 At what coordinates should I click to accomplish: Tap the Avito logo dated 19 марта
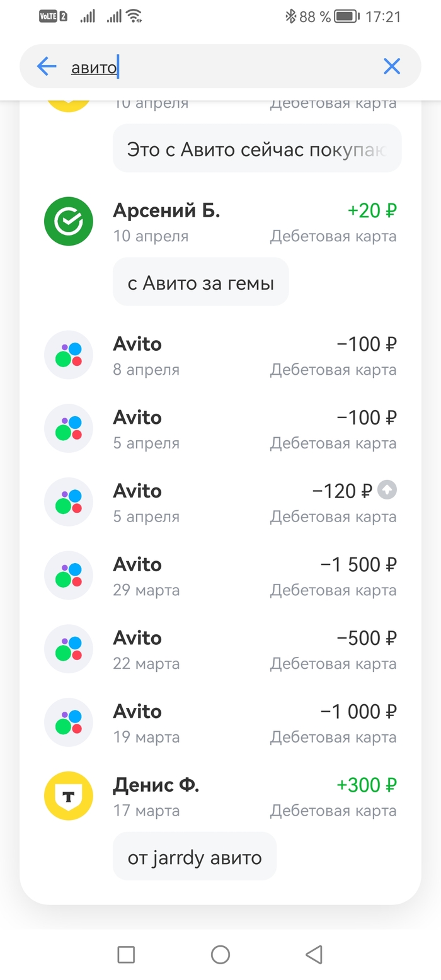[68, 722]
